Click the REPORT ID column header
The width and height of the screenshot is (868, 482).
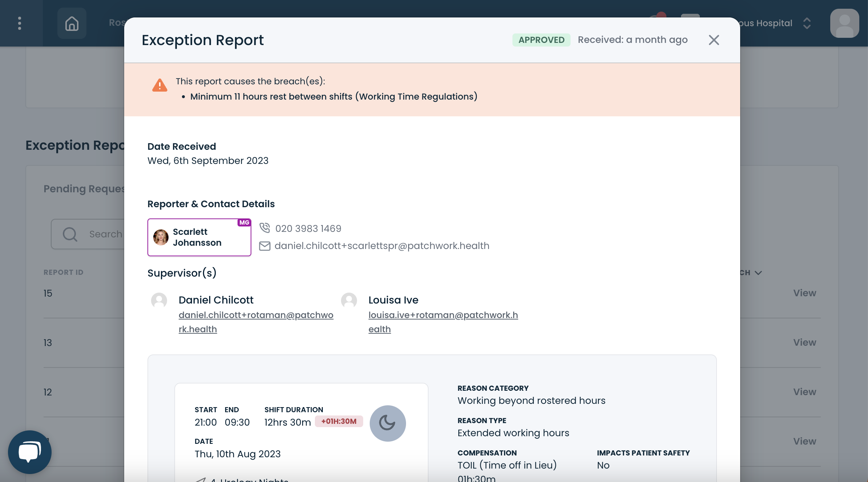[64, 272]
